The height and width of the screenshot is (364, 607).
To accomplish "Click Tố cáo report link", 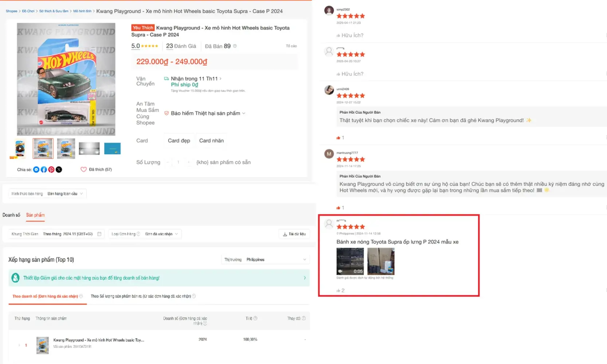I will point(291,46).
